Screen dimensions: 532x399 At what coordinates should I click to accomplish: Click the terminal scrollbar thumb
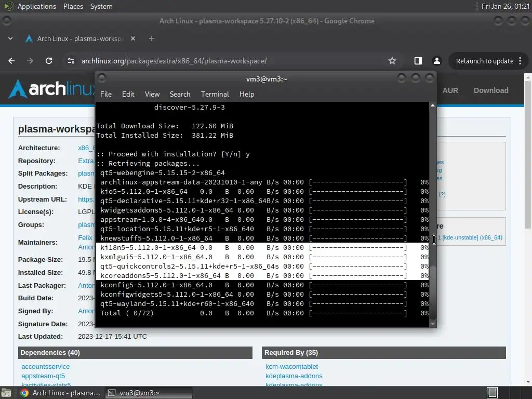tap(433, 292)
